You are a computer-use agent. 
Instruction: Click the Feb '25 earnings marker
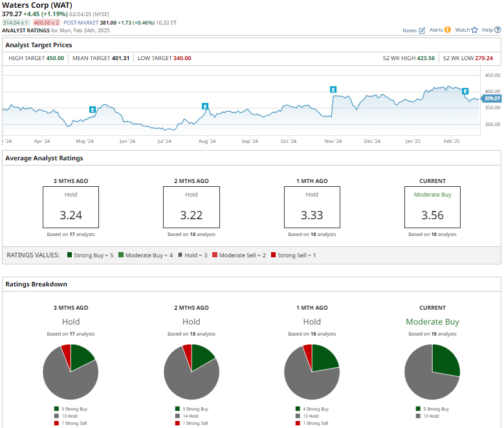pyautogui.click(x=465, y=92)
